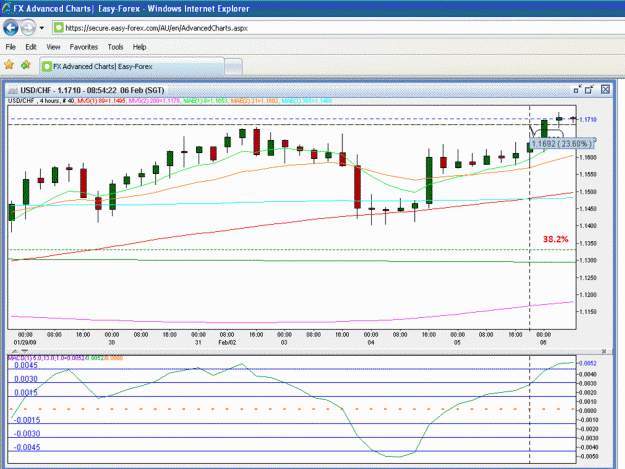
Task: Open the File menu
Action: 11,47
